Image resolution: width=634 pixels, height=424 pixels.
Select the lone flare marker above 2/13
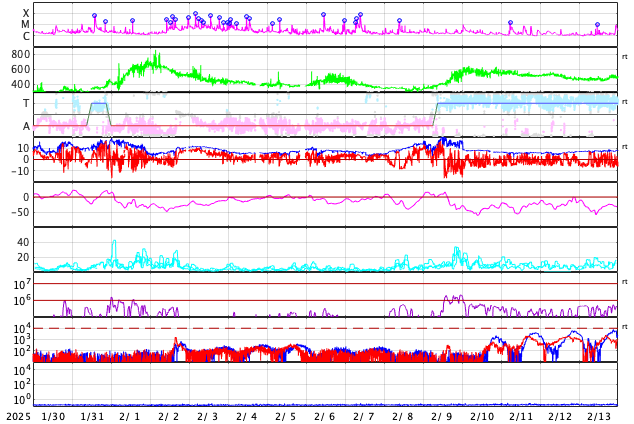pyautogui.click(x=598, y=25)
